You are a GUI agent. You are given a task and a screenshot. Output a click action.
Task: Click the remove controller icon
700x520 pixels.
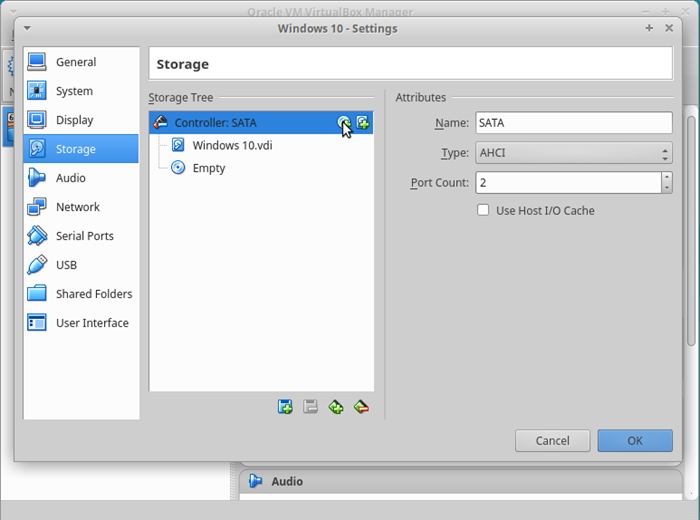361,407
